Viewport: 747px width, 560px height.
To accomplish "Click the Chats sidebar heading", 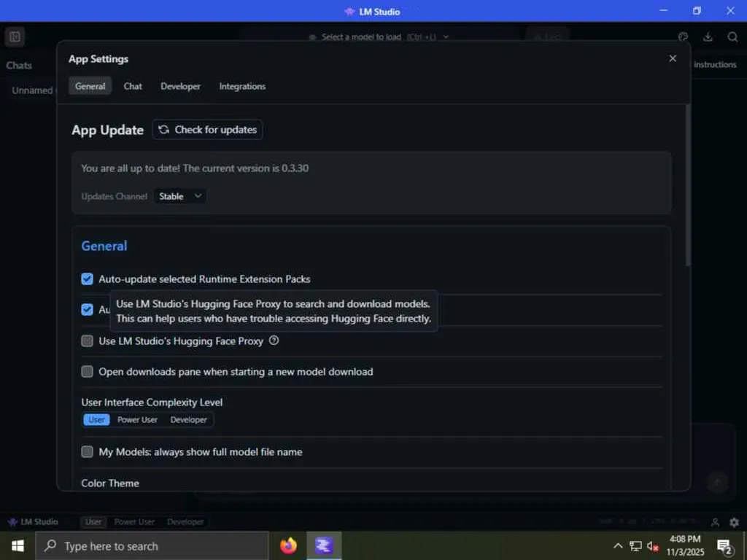I will (x=19, y=65).
